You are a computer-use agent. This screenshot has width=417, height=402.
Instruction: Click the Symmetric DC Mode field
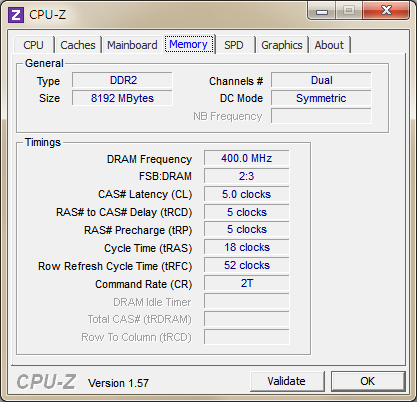click(321, 98)
